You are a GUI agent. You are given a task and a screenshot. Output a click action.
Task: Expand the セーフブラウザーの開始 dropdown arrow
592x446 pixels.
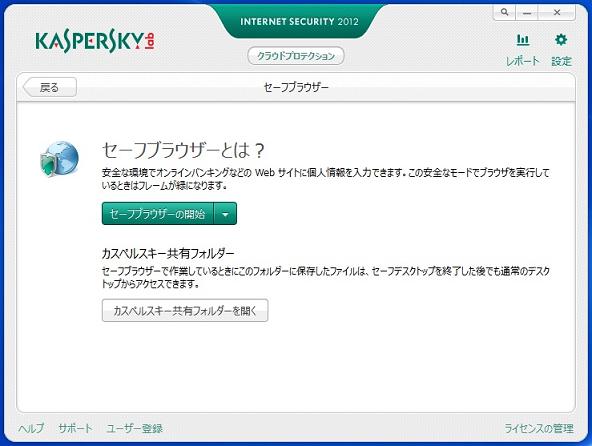point(225,214)
